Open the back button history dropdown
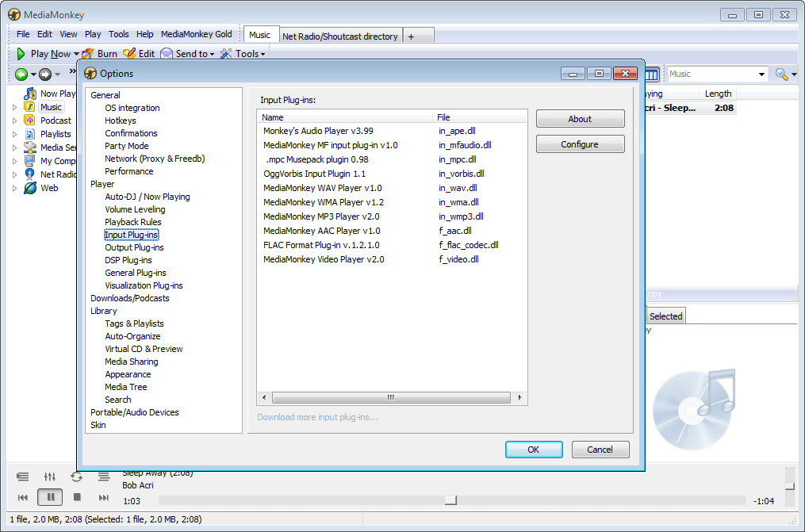Image resolution: width=805 pixels, height=532 pixels. click(33, 75)
